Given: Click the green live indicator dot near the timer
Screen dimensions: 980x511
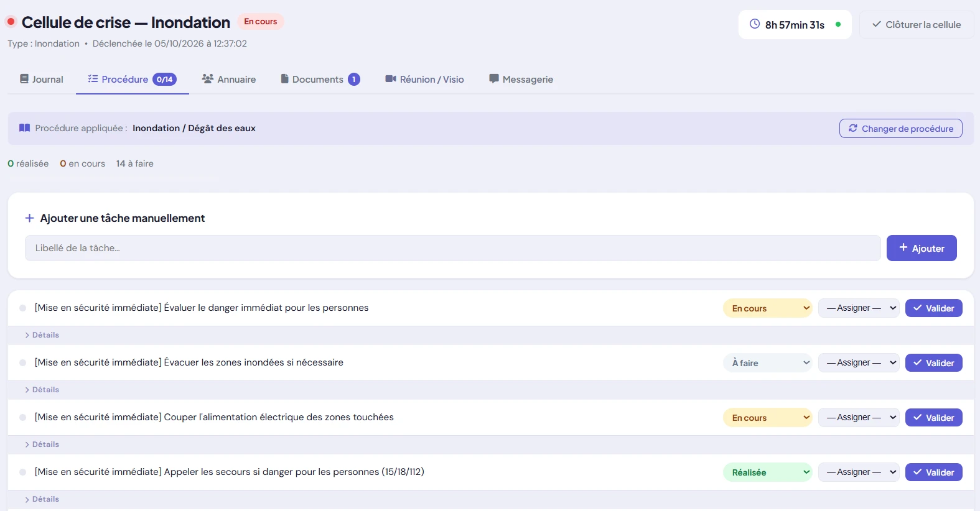Looking at the screenshot, I should (838, 25).
